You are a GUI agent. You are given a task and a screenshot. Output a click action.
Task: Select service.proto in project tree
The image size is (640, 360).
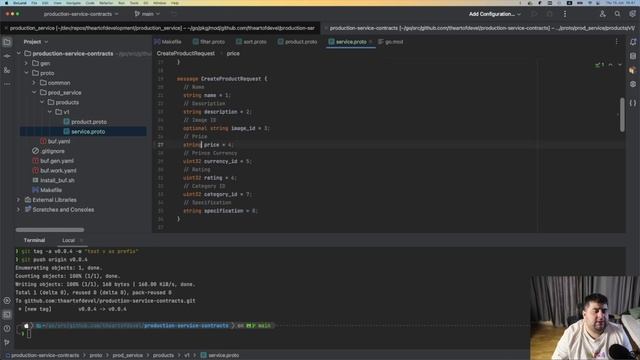(x=83, y=132)
